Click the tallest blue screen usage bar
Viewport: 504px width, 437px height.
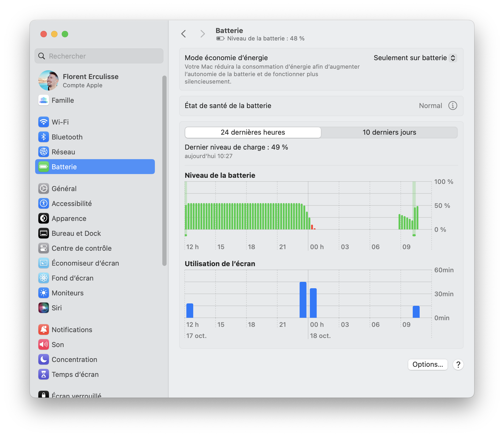[x=303, y=300]
